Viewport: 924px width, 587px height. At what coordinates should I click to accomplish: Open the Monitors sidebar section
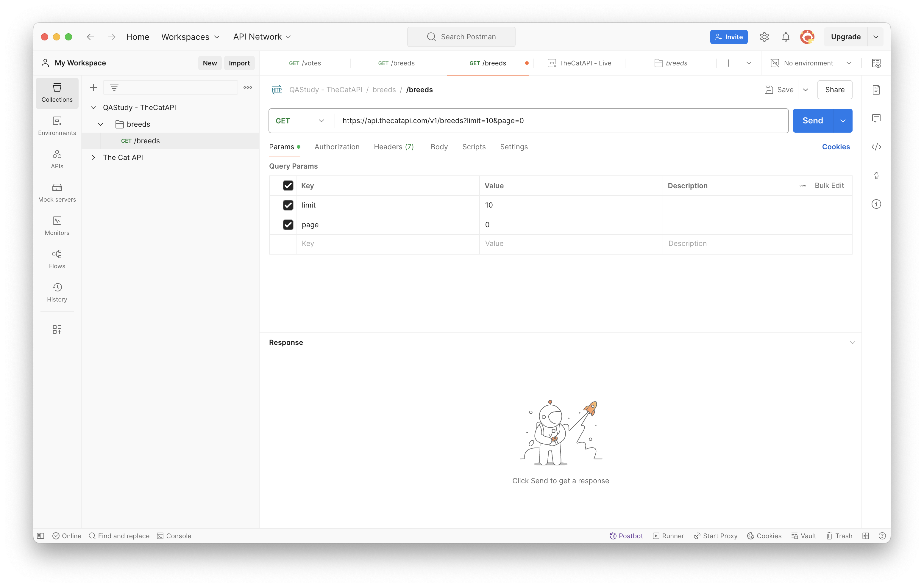point(57,226)
